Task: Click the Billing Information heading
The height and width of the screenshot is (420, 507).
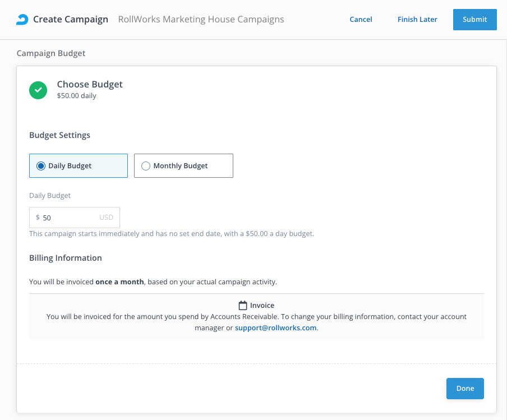Action: click(66, 258)
